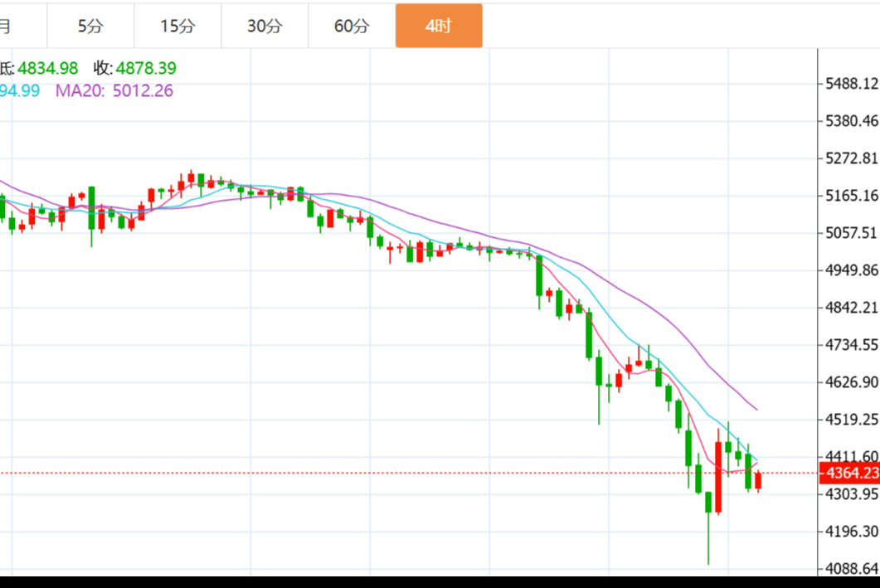This screenshot has width=880, height=588.
Task: Click the last red candle at the right edge
Action: [x=758, y=481]
